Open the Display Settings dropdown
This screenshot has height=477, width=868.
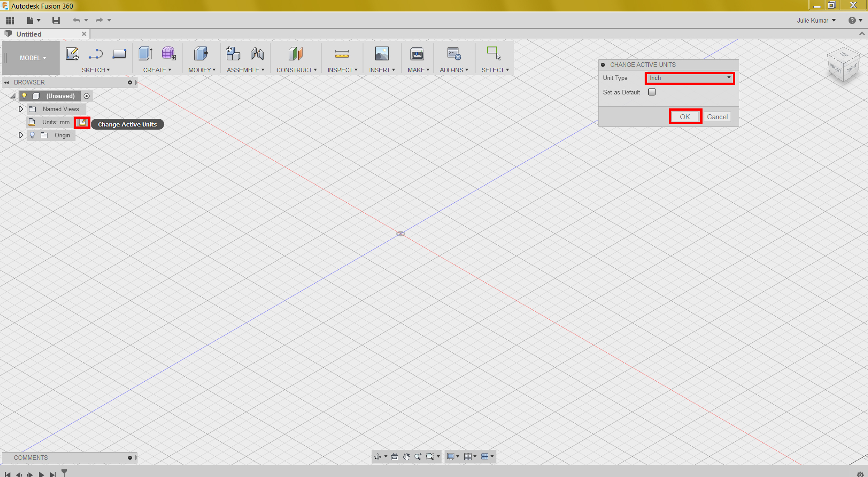(453, 457)
